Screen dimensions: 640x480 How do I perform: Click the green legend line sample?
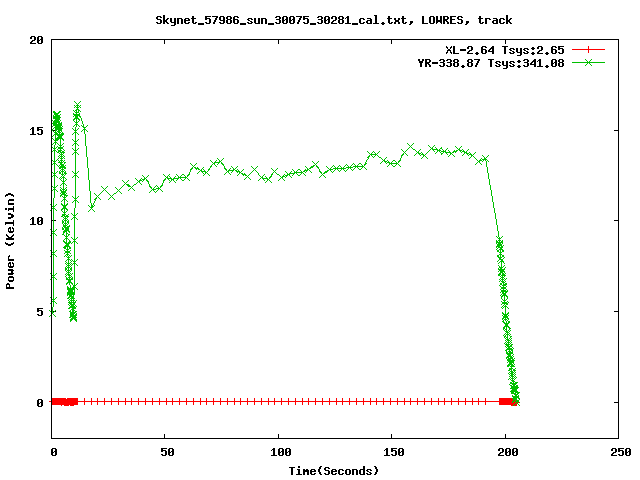tap(588, 62)
